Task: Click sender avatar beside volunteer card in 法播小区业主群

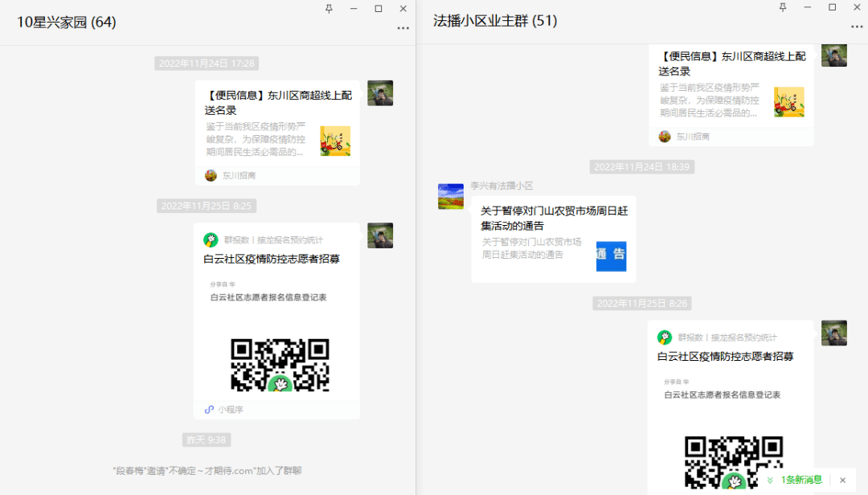Action: coord(833,333)
